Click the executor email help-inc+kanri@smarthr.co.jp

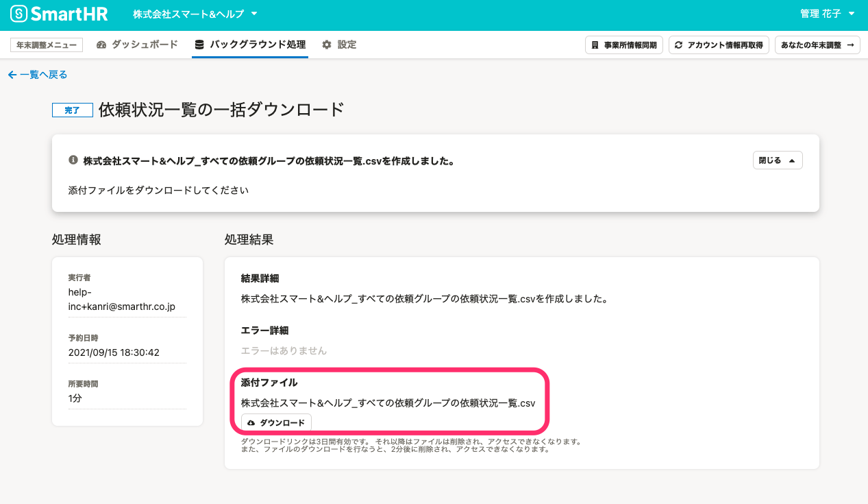122,300
